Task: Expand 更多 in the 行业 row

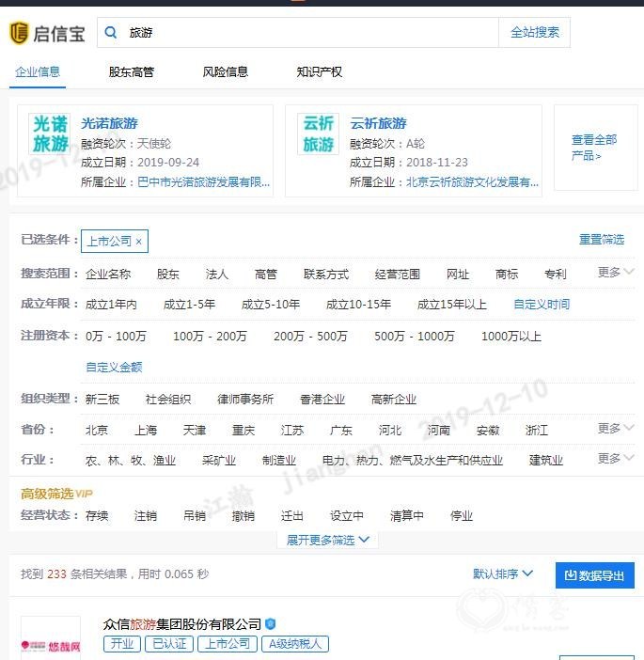Action: (616, 459)
